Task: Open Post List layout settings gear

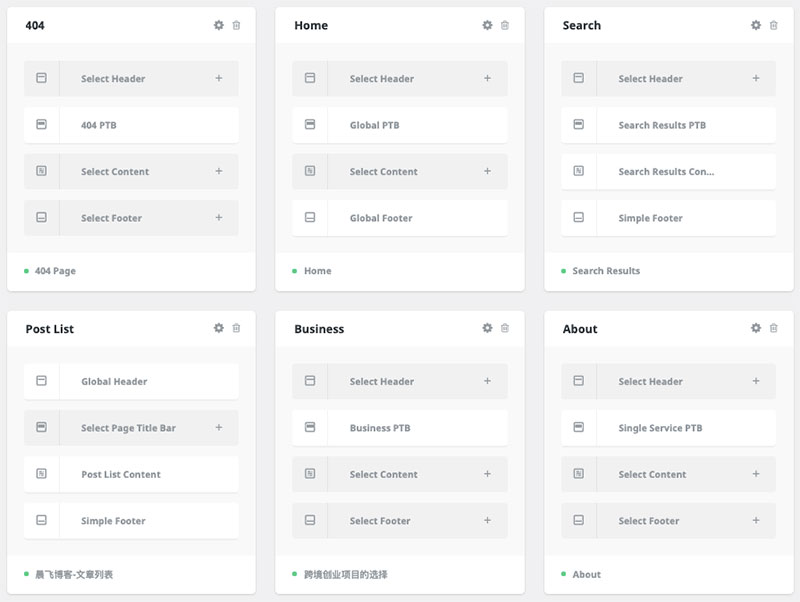Action: click(218, 328)
